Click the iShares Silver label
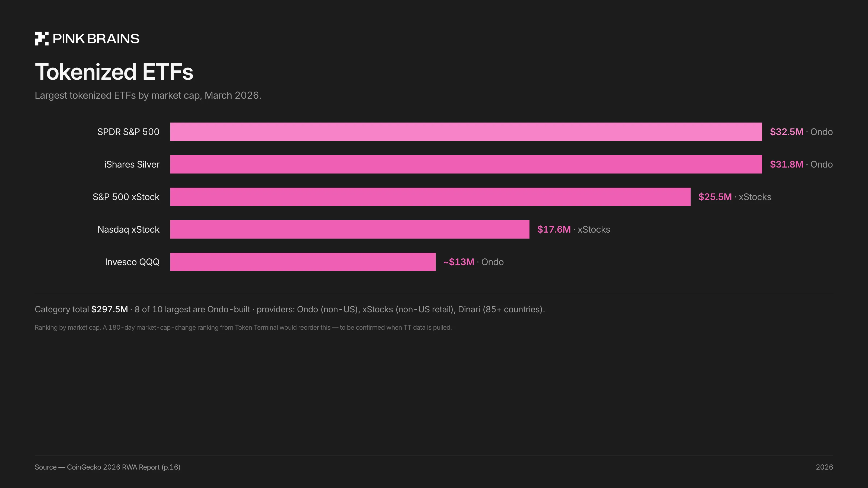The height and width of the screenshot is (488, 868). coord(132,164)
